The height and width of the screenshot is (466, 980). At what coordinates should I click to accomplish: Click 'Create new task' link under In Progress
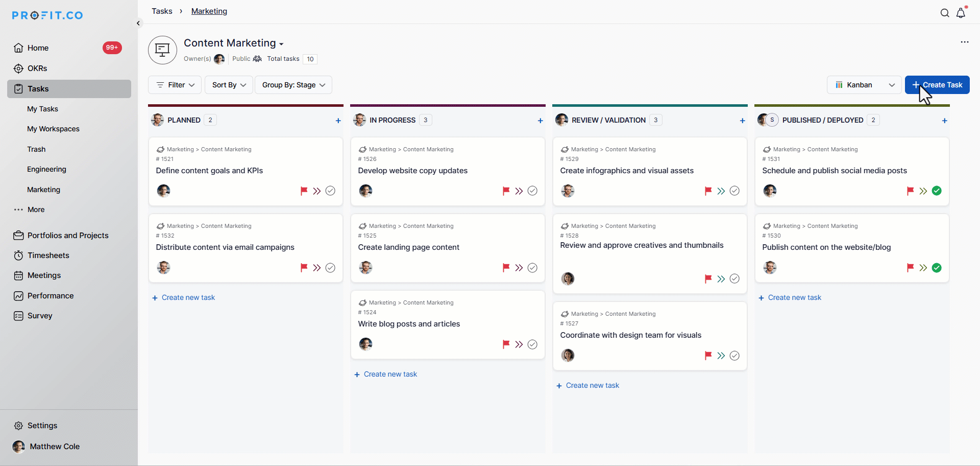click(x=390, y=375)
